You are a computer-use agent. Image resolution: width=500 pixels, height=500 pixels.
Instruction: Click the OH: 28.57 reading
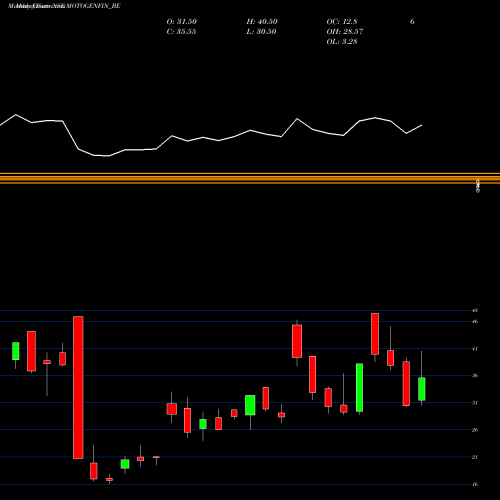pos(345,32)
